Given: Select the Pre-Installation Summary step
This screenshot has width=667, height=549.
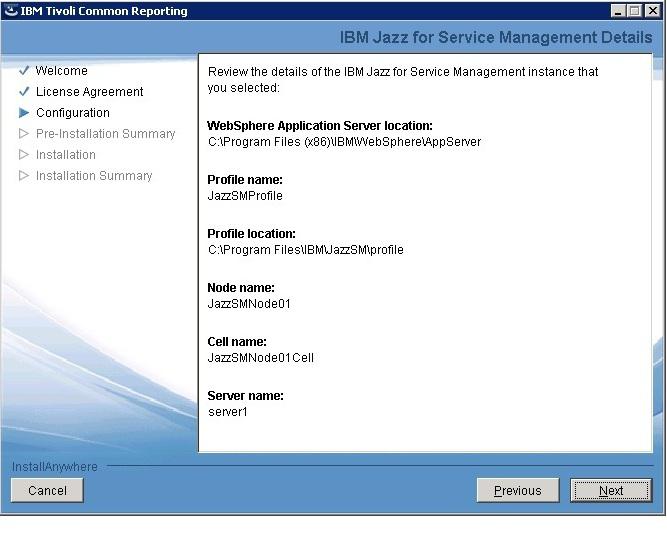Looking at the screenshot, I should (105, 134).
